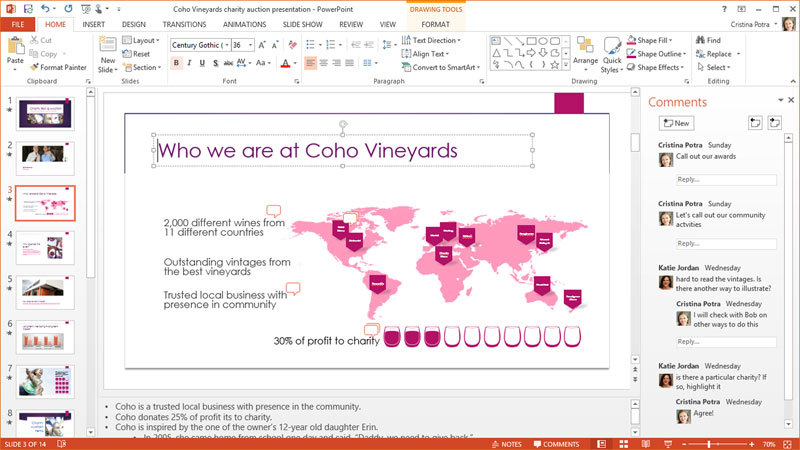Toggle Italic formatting
This screenshot has width=800, height=450.
coord(189,63)
